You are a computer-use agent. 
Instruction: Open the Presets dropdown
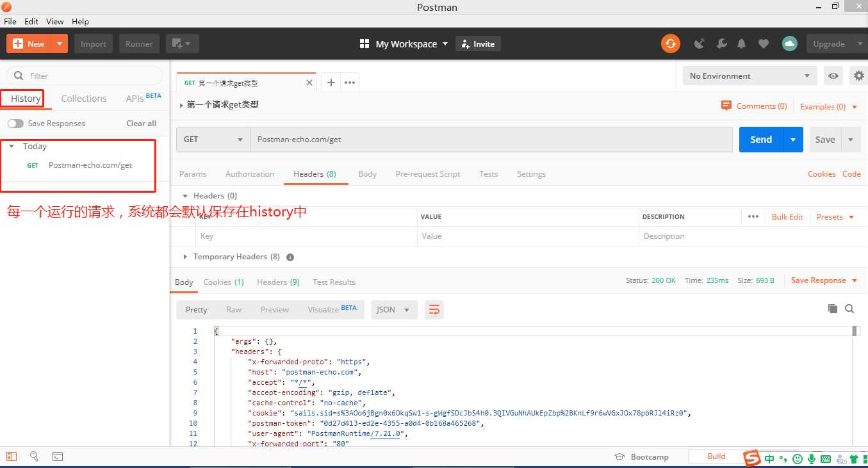(835, 216)
